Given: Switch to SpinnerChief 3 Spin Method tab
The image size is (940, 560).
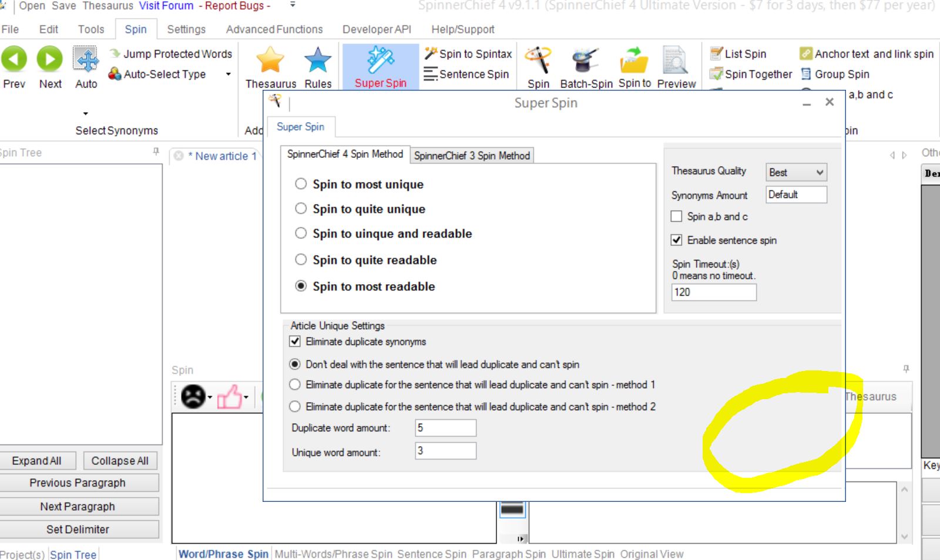Looking at the screenshot, I should (x=472, y=156).
